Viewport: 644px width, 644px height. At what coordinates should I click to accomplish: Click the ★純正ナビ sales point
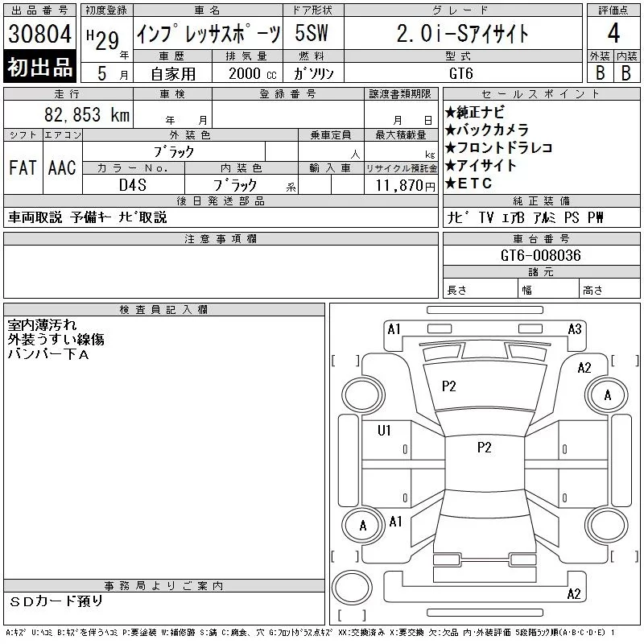pos(475,112)
